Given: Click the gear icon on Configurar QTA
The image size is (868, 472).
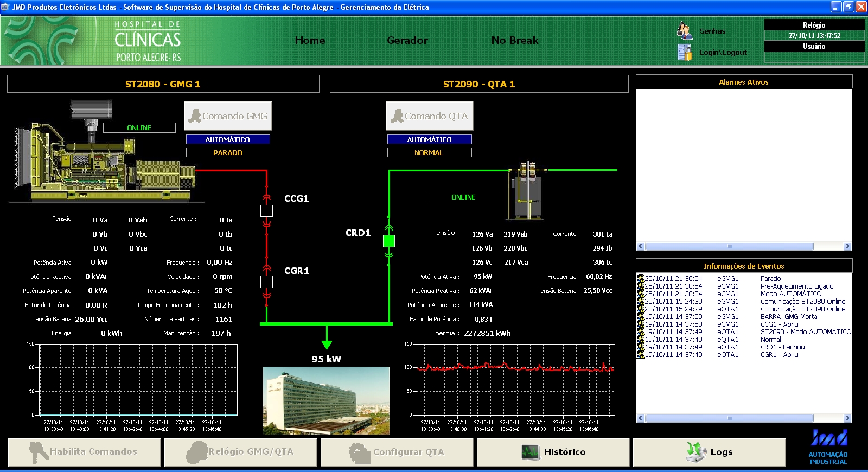Looking at the screenshot, I should click(359, 452).
